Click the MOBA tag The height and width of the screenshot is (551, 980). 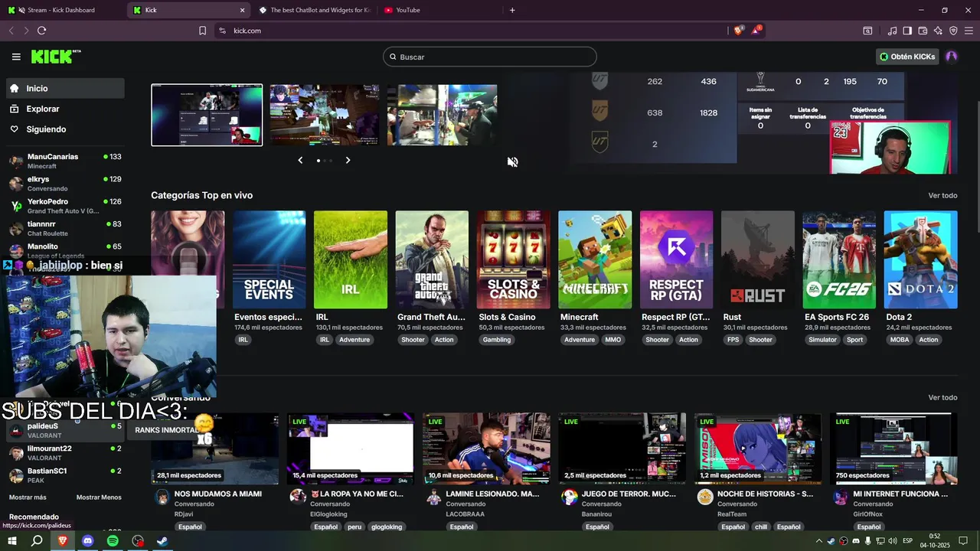tap(900, 340)
